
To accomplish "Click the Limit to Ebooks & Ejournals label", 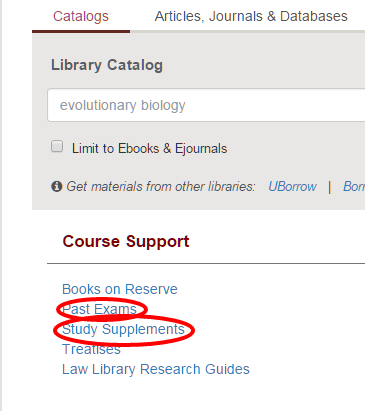I will click(149, 148).
